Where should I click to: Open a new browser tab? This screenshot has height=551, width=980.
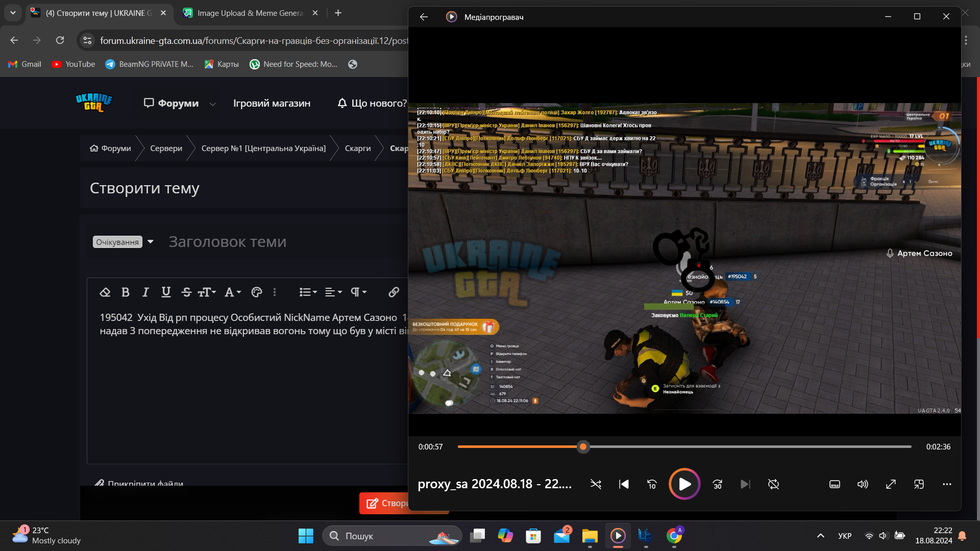pyautogui.click(x=338, y=13)
